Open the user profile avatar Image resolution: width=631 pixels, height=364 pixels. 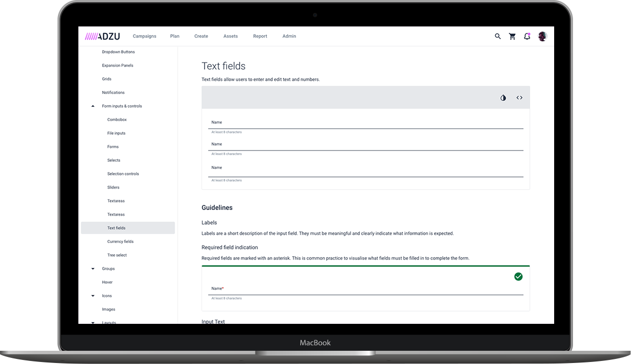[x=542, y=37]
